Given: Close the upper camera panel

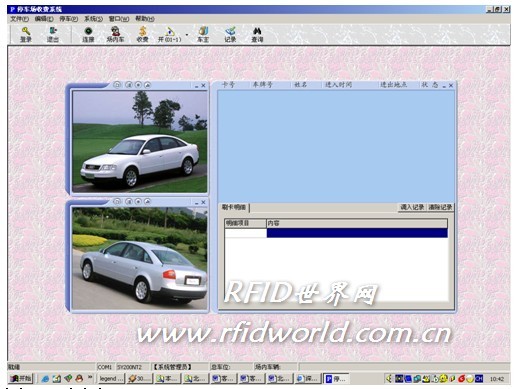Looking at the screenshot, I should tap(203, 86).
